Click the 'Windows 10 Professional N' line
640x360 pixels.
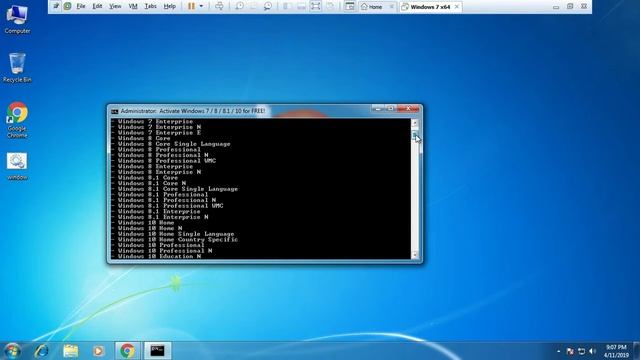tap(165, 251)
